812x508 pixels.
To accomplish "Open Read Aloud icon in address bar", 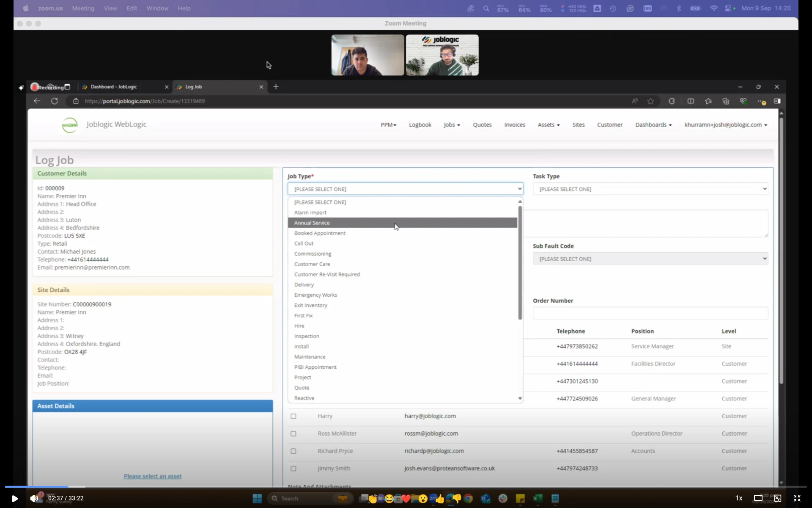I will click(635, 101).
